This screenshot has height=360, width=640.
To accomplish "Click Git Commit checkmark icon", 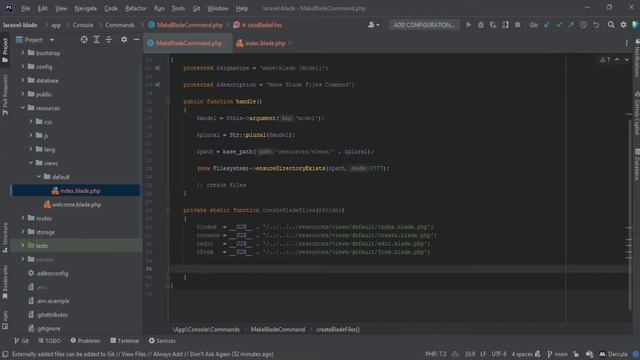I will [x=559, y=25].
